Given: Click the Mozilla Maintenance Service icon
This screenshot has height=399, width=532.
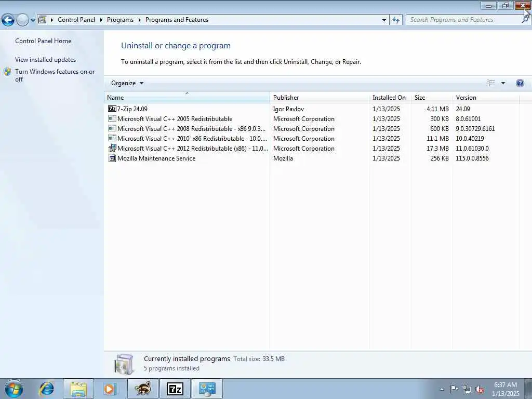Looking at the screenshot, I should [112, 158].
